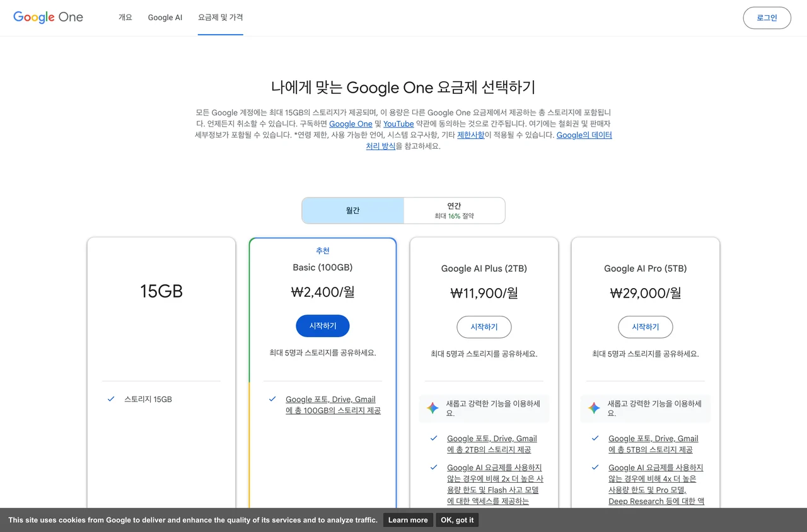Open the YouTube terms link

point(398,124)
